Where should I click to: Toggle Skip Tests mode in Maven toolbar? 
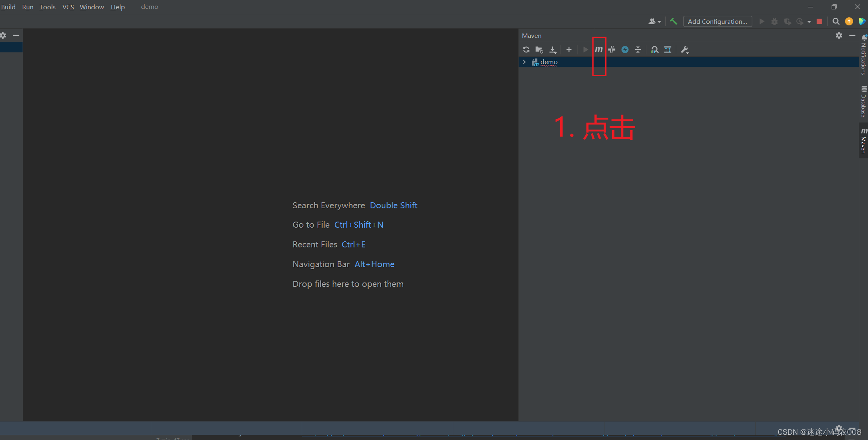pyautogui.click(x=612, y=50)
